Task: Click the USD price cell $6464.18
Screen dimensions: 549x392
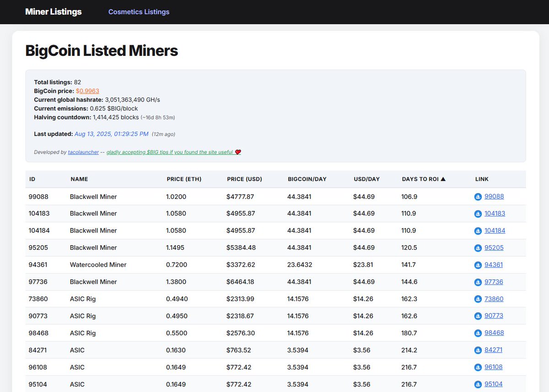Action: pos(240,282)
